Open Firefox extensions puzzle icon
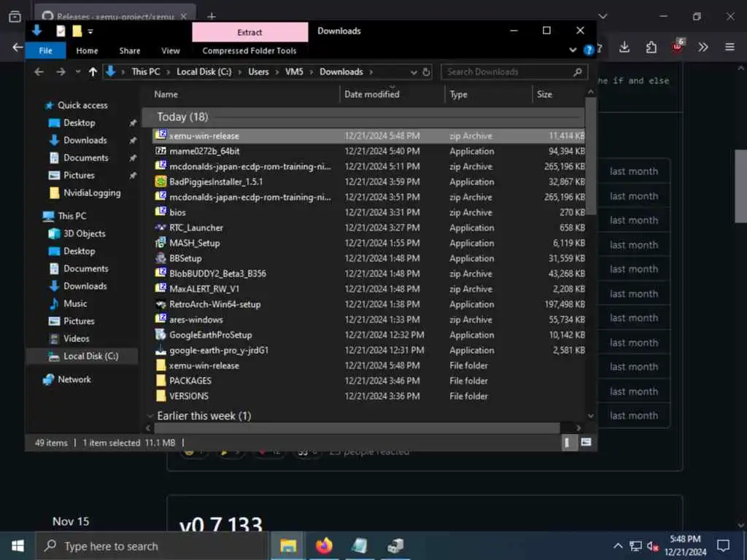 point(651,47)
